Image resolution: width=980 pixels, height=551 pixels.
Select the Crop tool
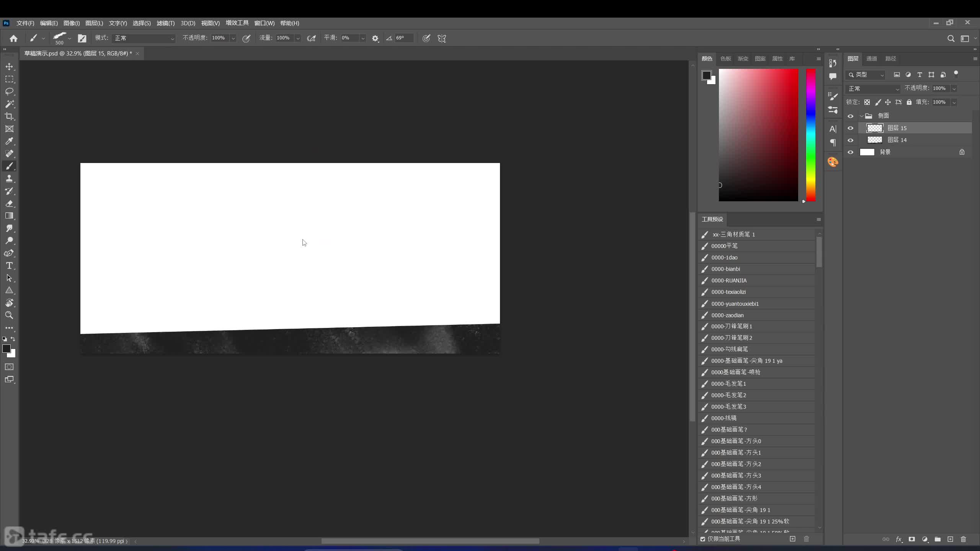pos(9,116)
